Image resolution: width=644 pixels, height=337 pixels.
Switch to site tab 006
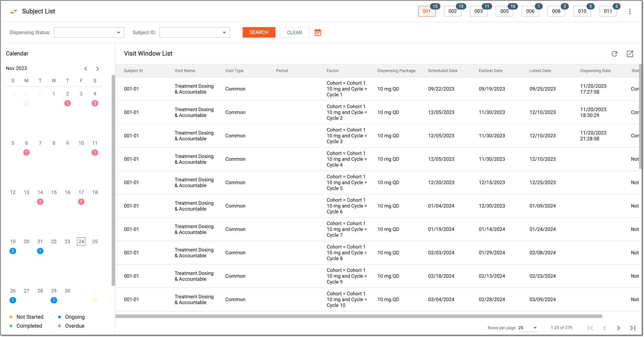pos(530,11)
